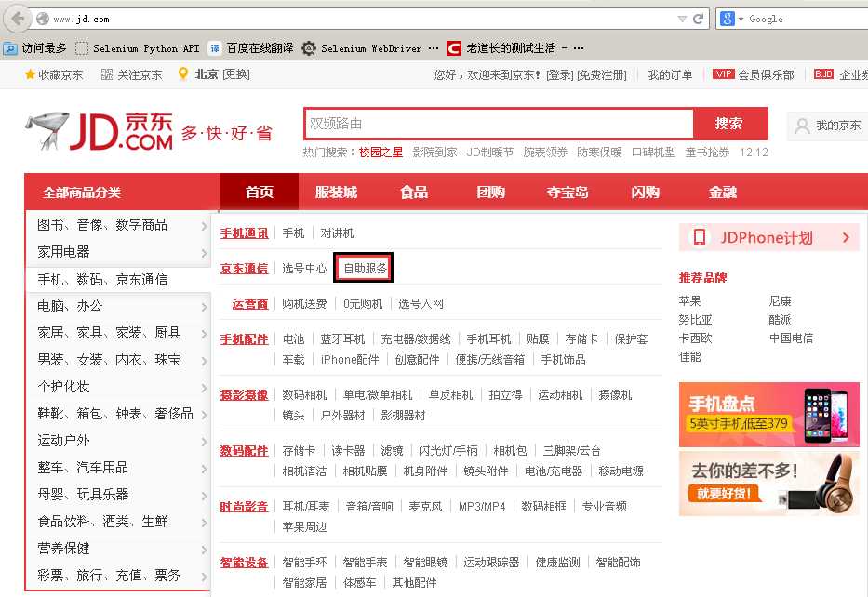Switch to 金融 nav tab

click(x=723, y=192)
